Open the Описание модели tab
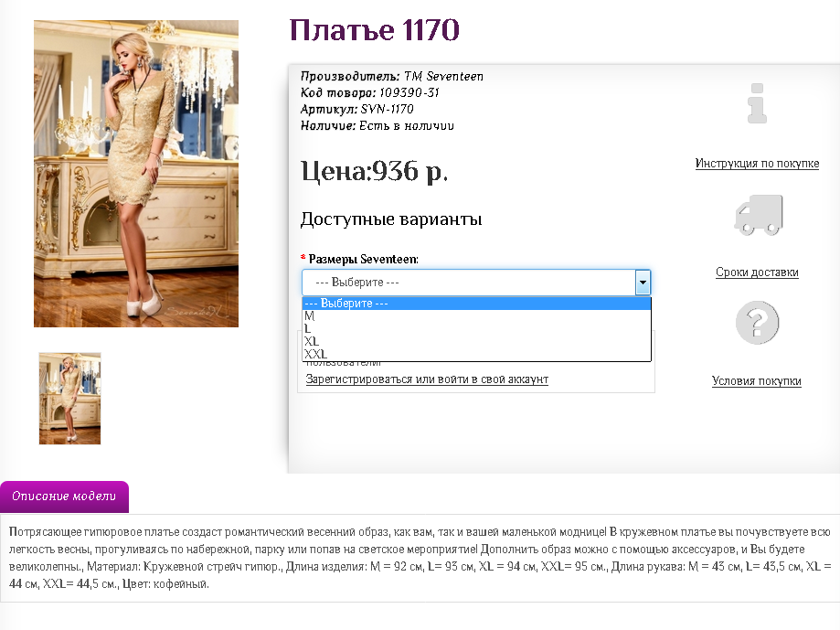This screenshot has height=630, width=840. pos(64,497)
